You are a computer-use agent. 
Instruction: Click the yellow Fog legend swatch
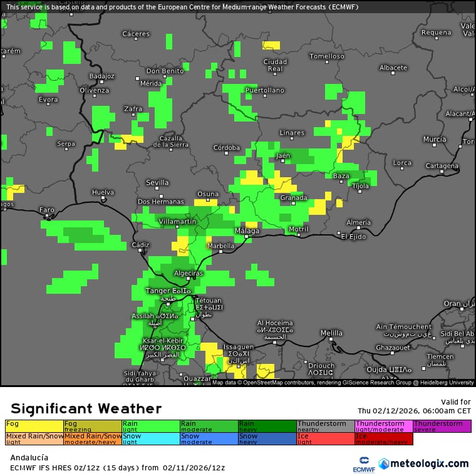(34, 427)
